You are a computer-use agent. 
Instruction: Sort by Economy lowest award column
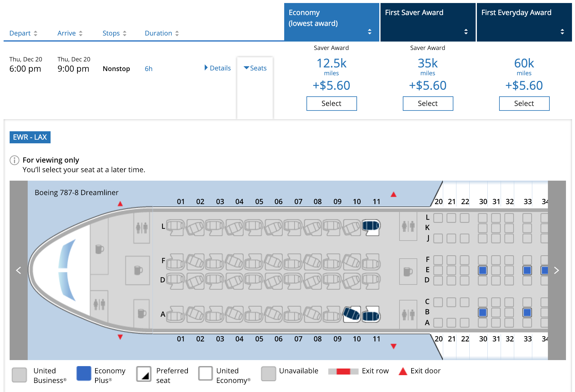click(370, 32)
